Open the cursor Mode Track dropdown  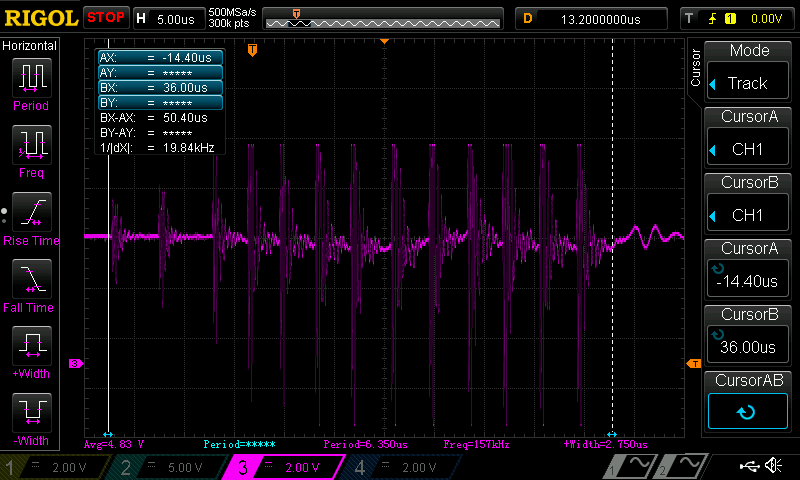click(x=749, y=82)
